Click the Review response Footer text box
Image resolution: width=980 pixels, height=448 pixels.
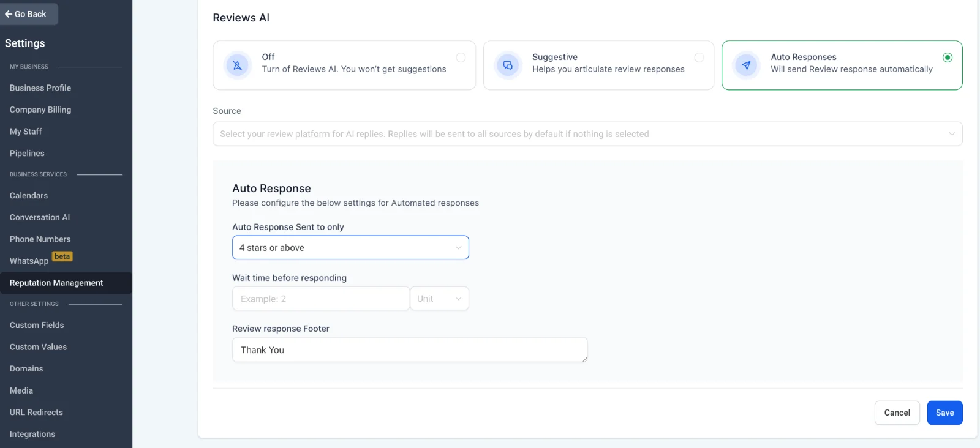coord(410,350)
